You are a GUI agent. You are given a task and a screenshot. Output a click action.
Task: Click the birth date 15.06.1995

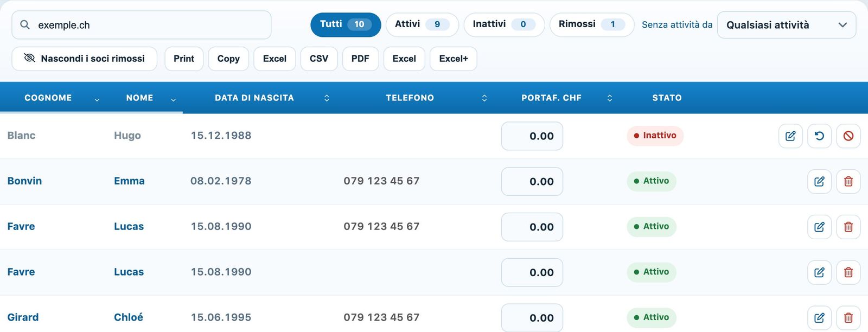coord(221,317)
